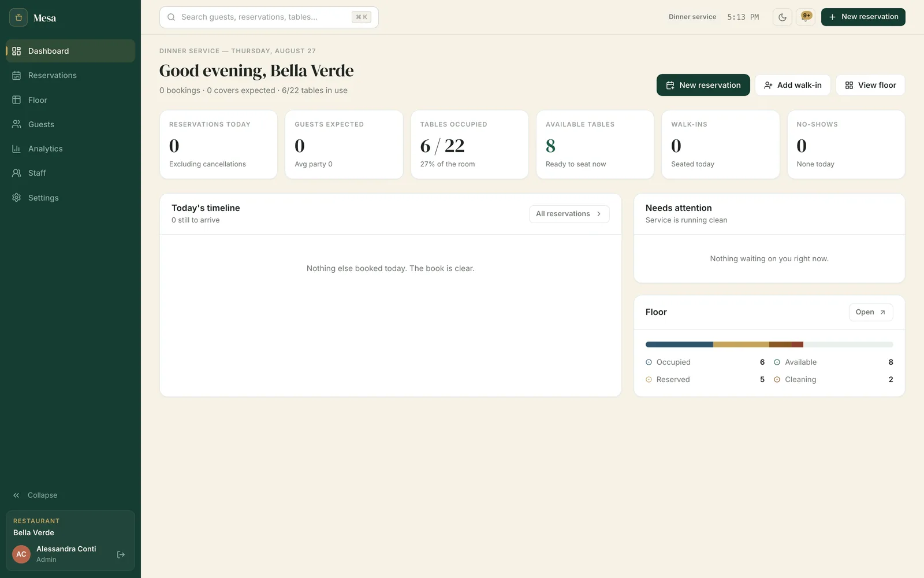Image resolution: width=924 pixels, height=578 pixels.
Task: Click the blue occupied segment of floor bar
Action: [x=679, y=344]
